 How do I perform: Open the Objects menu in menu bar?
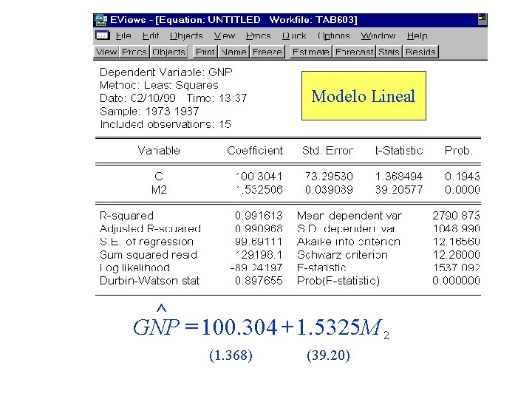tap(186, 36)
